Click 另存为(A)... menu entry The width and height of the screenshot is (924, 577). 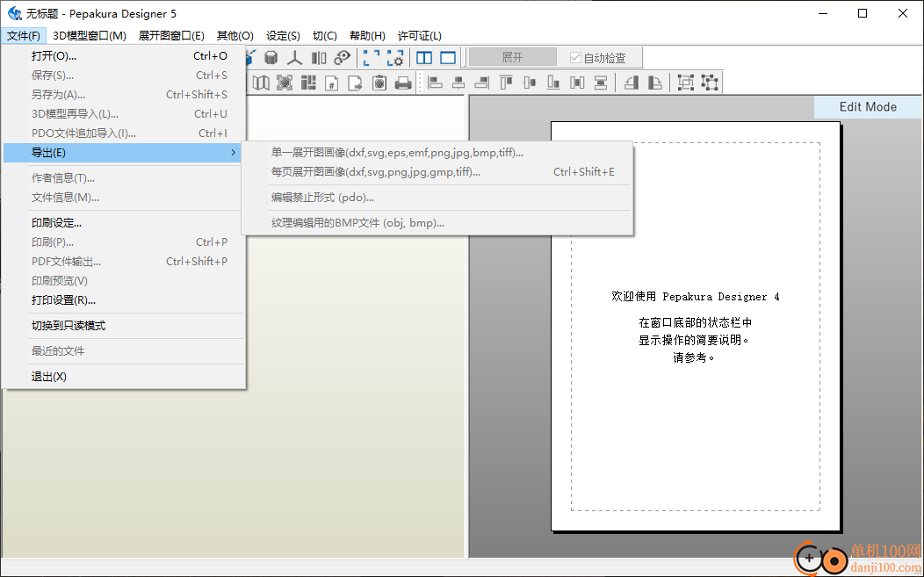click(x=123, y=94)
